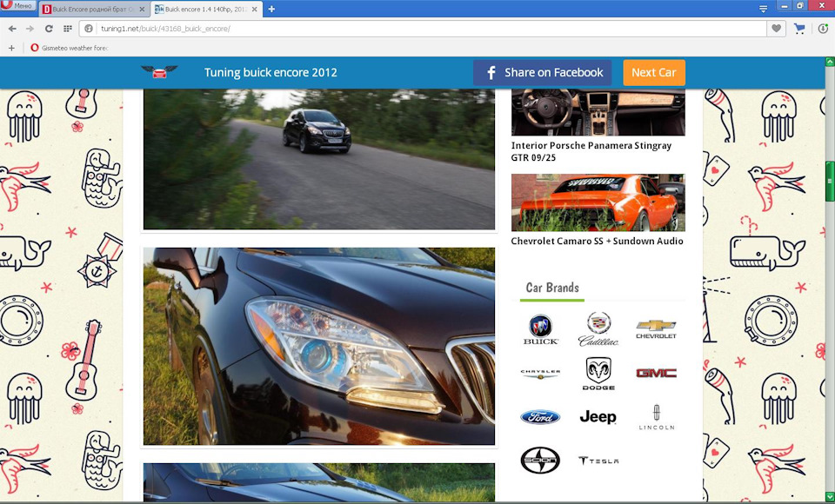Screen dimensions: 835x504
Task: Select the Buick brand logo
Action: click(540, 330)
